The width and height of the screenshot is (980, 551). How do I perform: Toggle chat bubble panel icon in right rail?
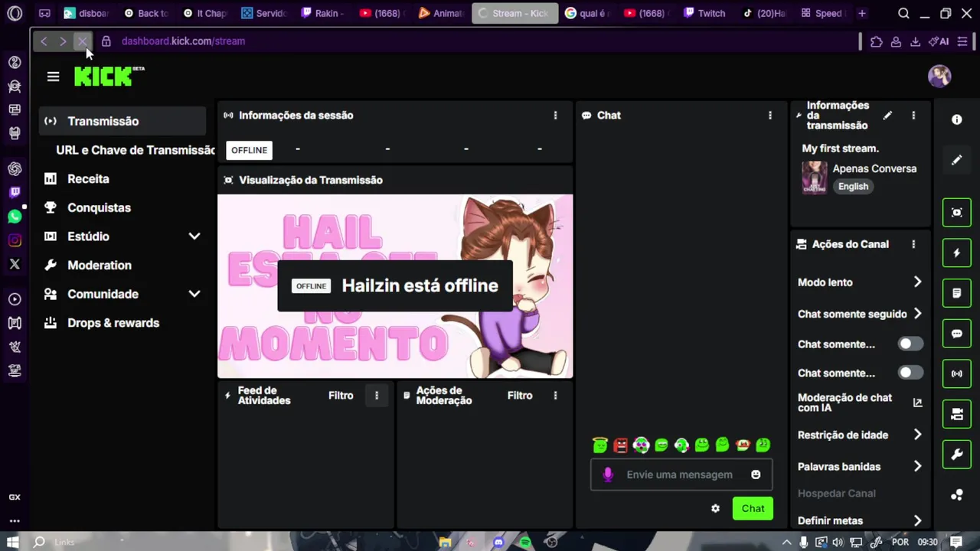[957, 334]
